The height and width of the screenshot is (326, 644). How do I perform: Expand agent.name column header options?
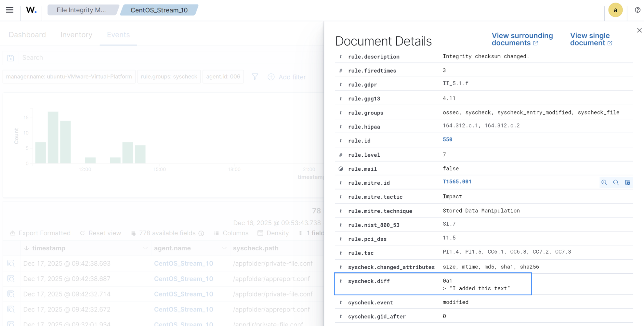tap(224, 248)
